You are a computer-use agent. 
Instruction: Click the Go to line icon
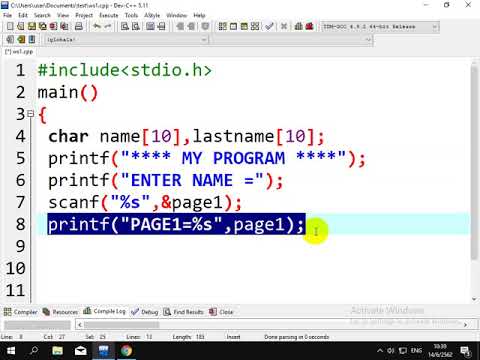161,26
